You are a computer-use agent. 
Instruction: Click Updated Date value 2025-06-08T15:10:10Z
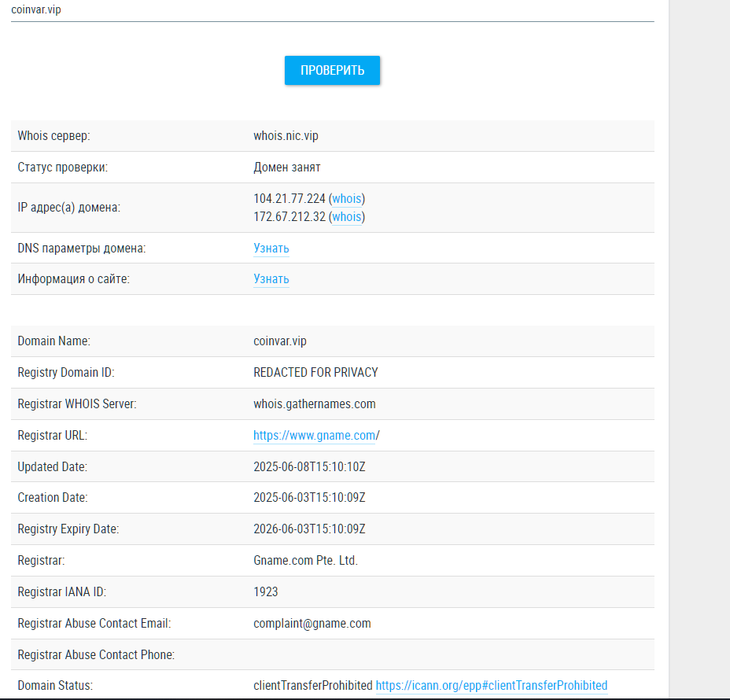pos(309,467)
